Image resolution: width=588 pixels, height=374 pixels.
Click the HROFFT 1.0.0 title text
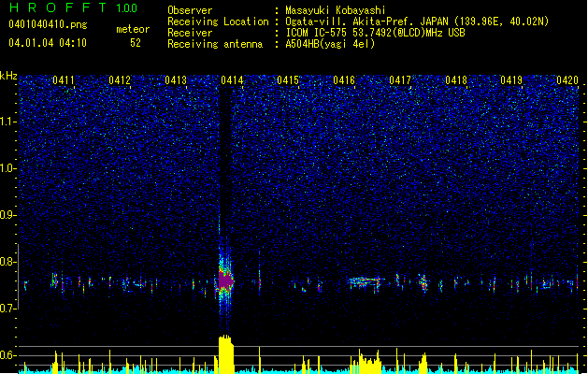pyautogui.click(x=74, y=7)
